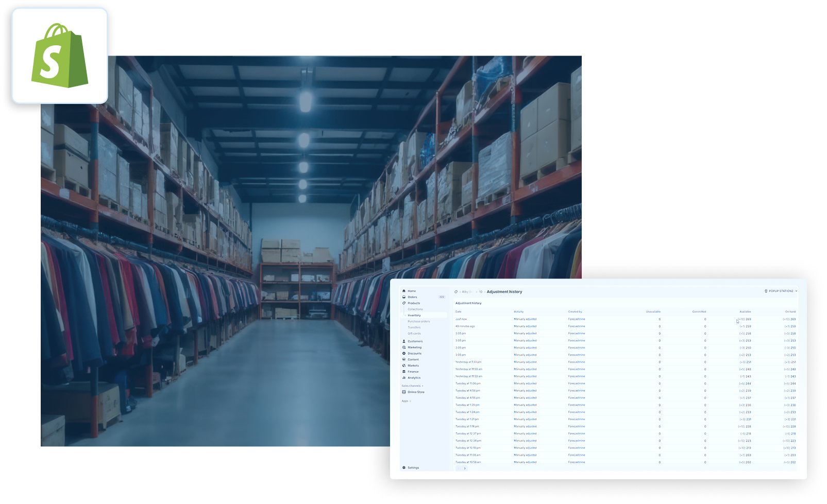Click the Discounts badge icon
Image resolution: width=827 pixels, height=504 pixels.
point(404,354)
